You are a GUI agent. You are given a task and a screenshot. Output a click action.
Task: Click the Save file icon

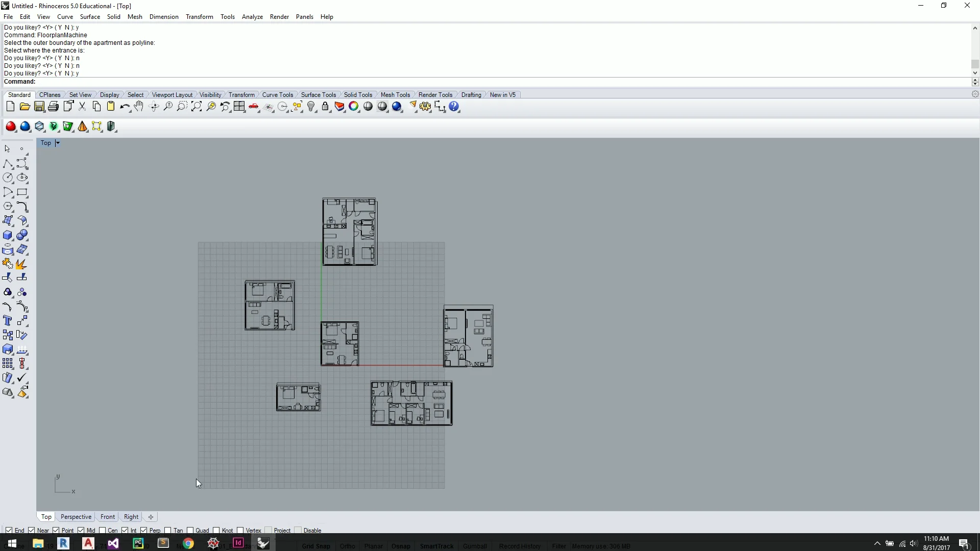point(39,107)
